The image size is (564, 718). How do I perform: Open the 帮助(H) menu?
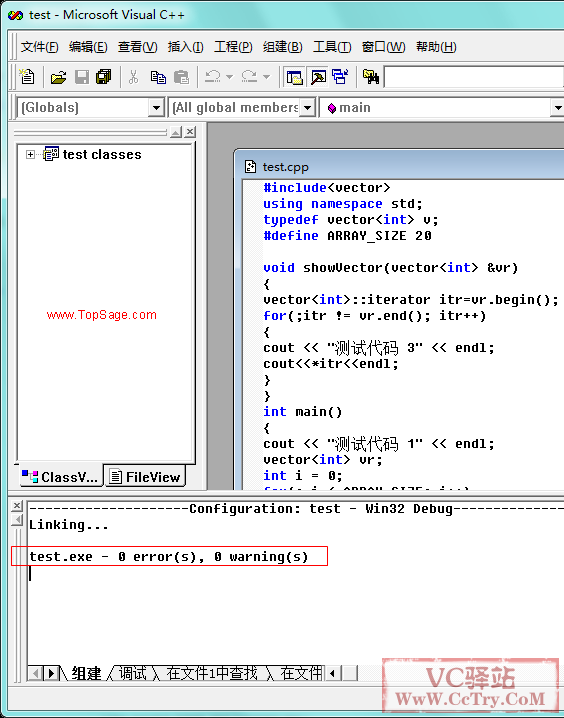point(436,47)
